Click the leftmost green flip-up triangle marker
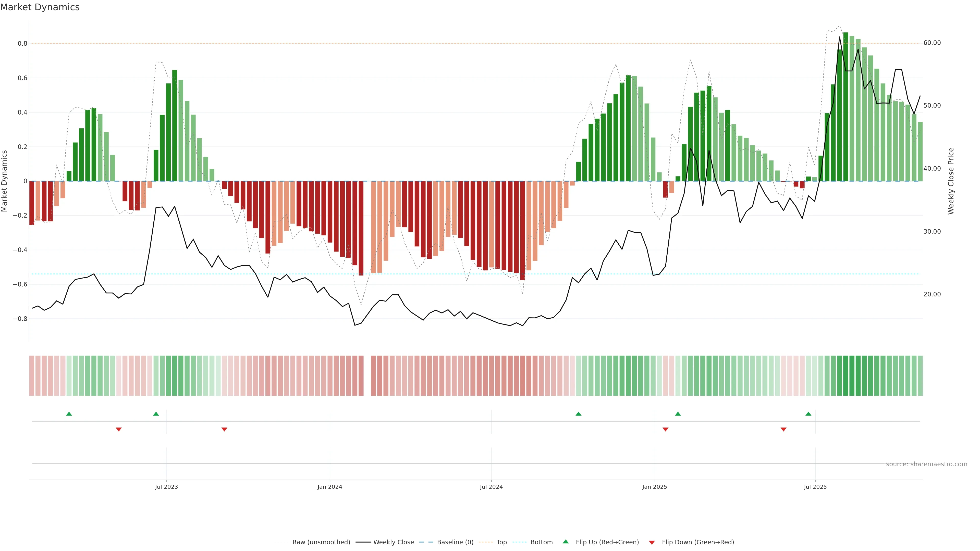 [x=69, y=414]
